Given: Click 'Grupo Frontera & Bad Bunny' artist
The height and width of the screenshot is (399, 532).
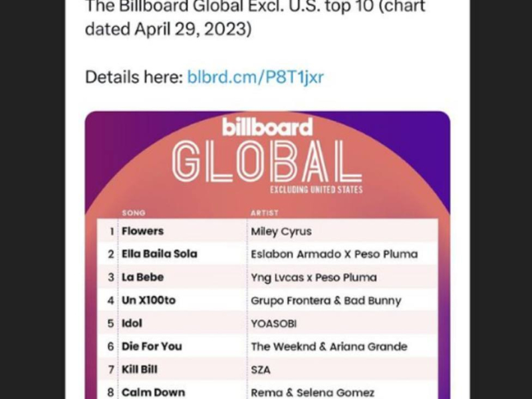Looking at the screenshot, I should point(326,301).
